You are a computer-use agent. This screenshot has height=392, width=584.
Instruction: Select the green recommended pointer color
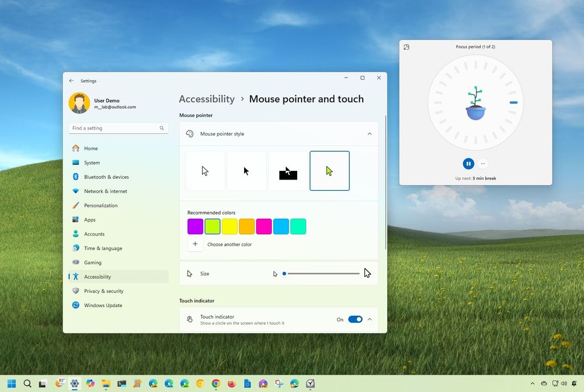[212, 226]
